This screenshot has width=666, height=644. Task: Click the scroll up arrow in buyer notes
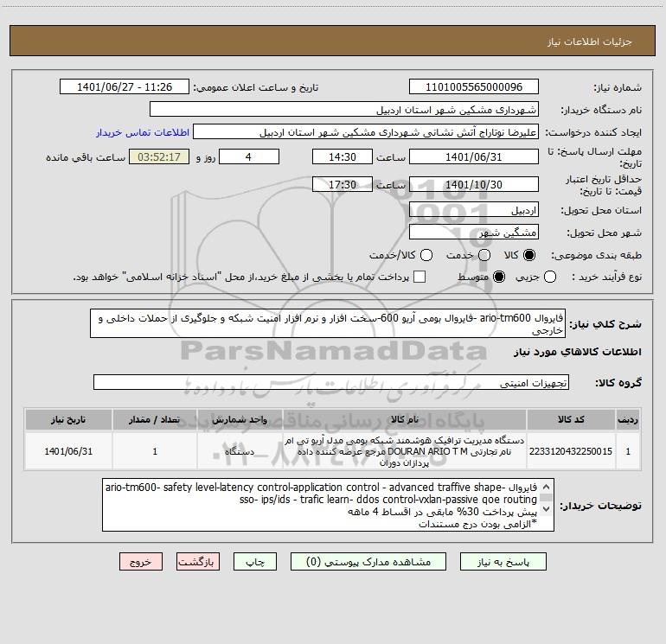(x=547, y=487)
